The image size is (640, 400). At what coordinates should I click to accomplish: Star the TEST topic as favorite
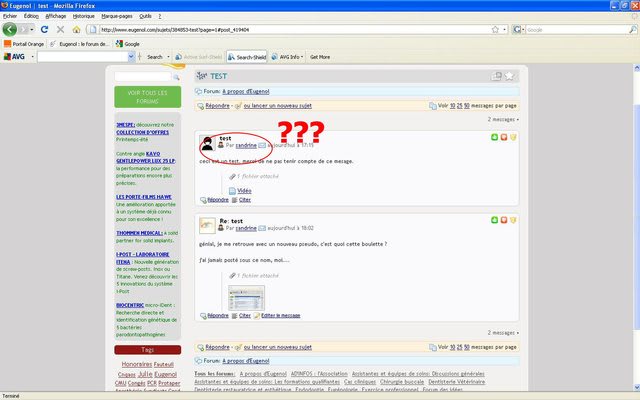[509, 75]
